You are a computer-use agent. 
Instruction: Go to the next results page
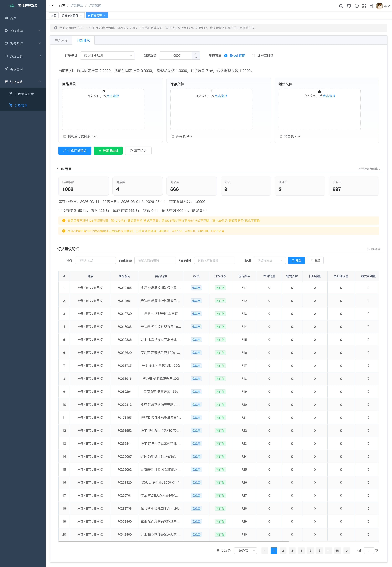(x=347, y=551)
